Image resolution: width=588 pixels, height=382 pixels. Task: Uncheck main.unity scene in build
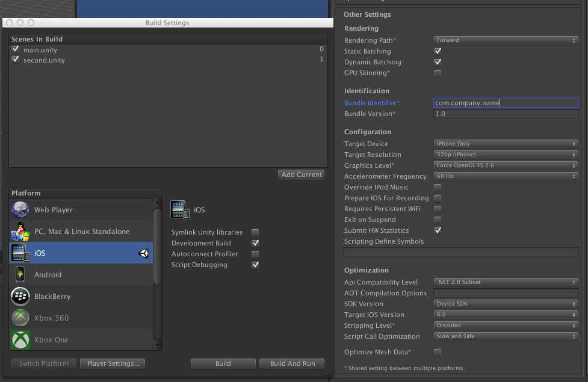(x=16, y=49)
